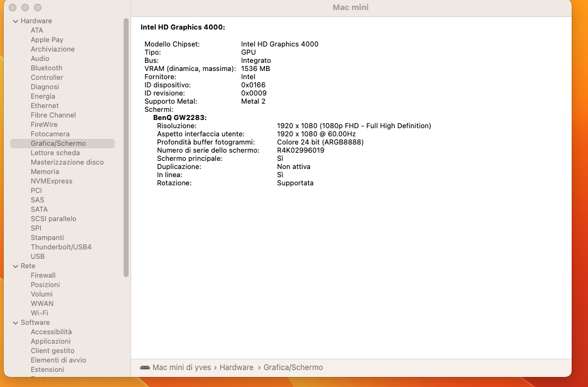Click the Mac mini window title

click(350, 8)
